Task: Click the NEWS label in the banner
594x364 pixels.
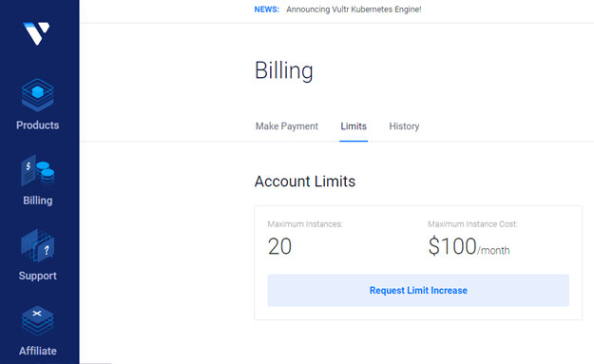Action: (267, 10)
